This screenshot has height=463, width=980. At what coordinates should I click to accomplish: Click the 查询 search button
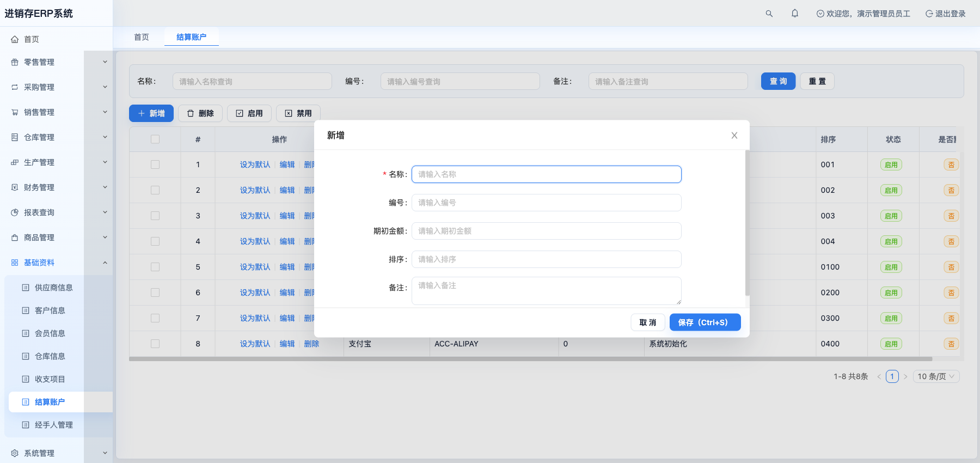tap(779, 81)
